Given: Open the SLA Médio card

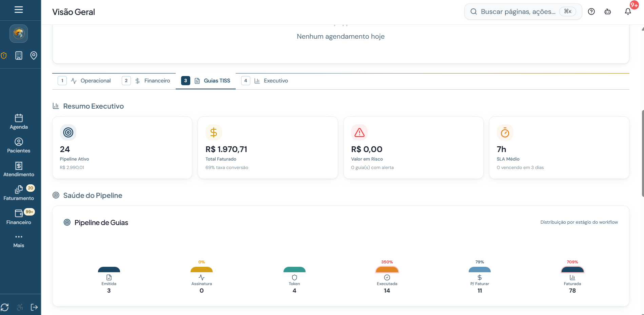Looking at the screenshot, I should pyautogui.click(x=559, y=148).
